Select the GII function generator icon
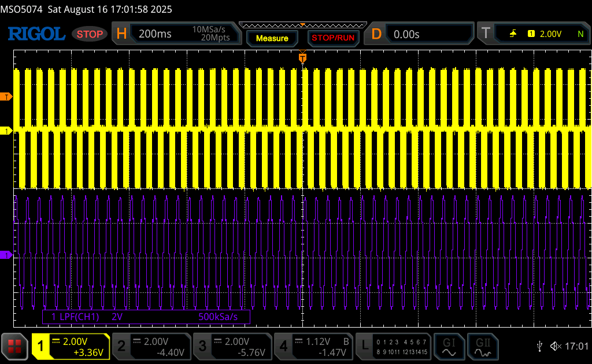This screenshot has width=592, height=364. (x=483, y=347)
